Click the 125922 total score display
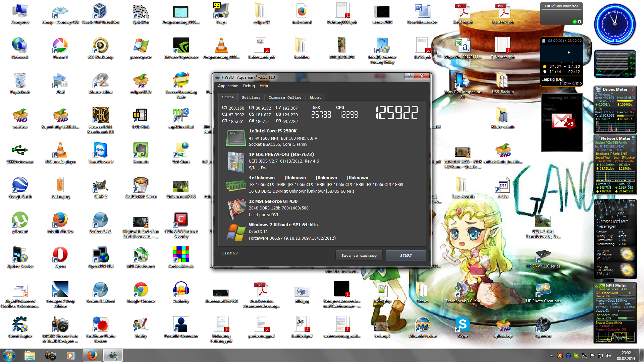 point(397,113)
